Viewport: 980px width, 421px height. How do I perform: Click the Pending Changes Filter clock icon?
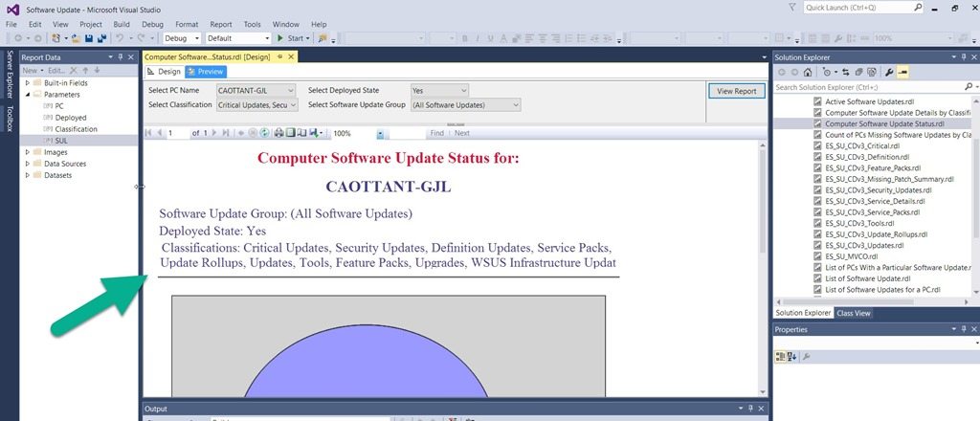click(828, 73)
